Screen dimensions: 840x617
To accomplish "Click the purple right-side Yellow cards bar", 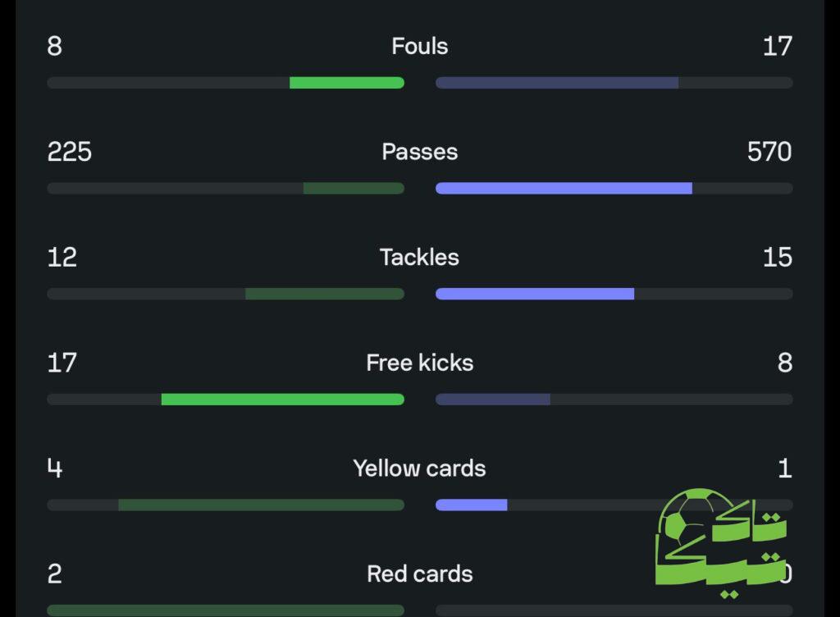I will [471, 505].
